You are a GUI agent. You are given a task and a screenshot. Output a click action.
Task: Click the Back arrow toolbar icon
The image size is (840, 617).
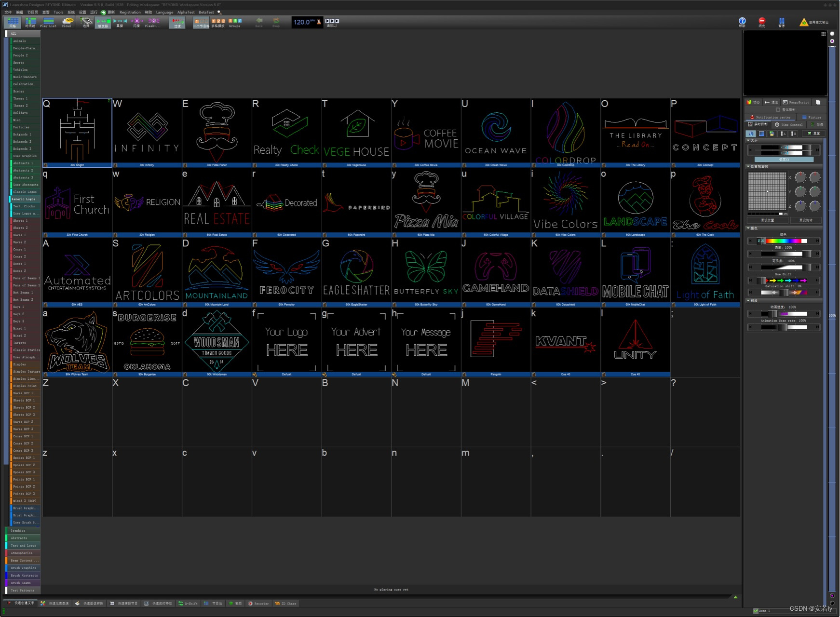tap(259, 22)
